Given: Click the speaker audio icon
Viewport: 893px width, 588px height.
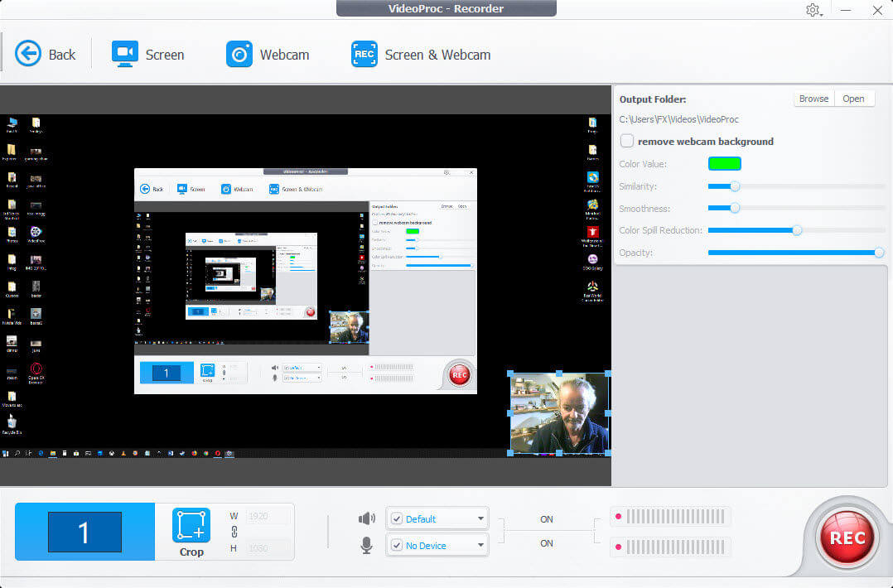Looking at the screenshot, I should [367, 518].
